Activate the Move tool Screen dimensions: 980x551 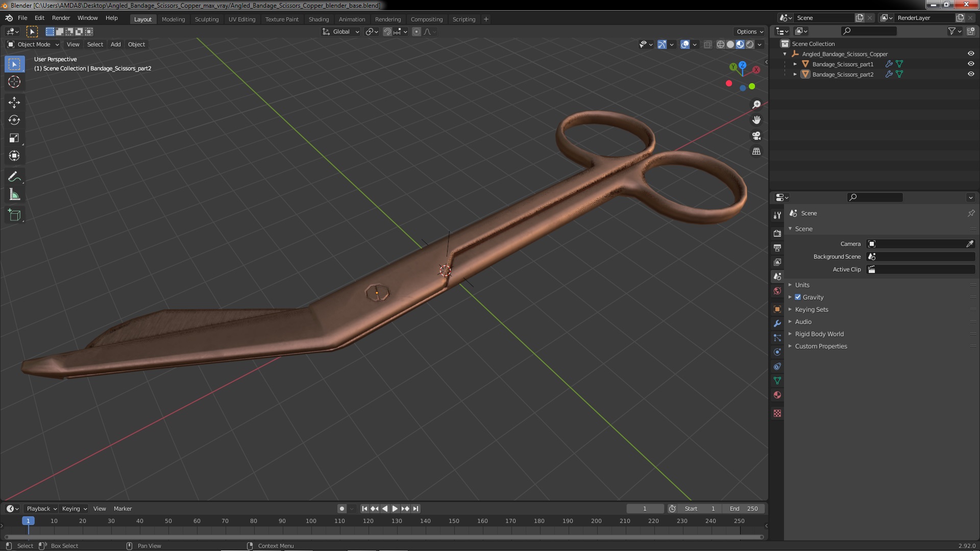(x=14, y=102)
